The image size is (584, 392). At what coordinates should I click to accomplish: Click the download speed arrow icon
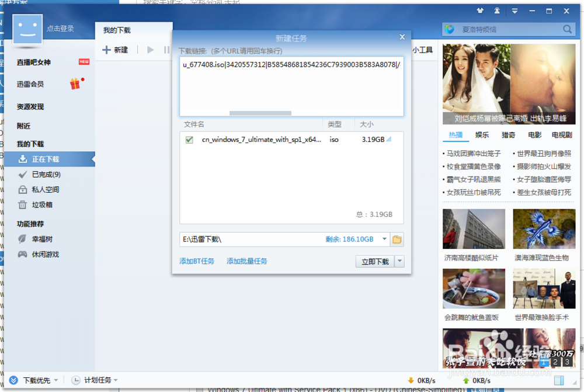point(411,380)
